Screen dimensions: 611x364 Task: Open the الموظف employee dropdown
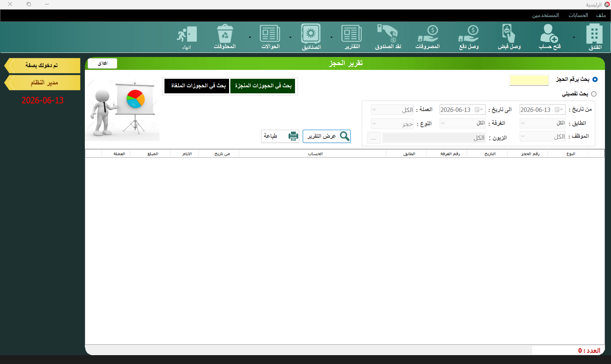tap(542, 137)
